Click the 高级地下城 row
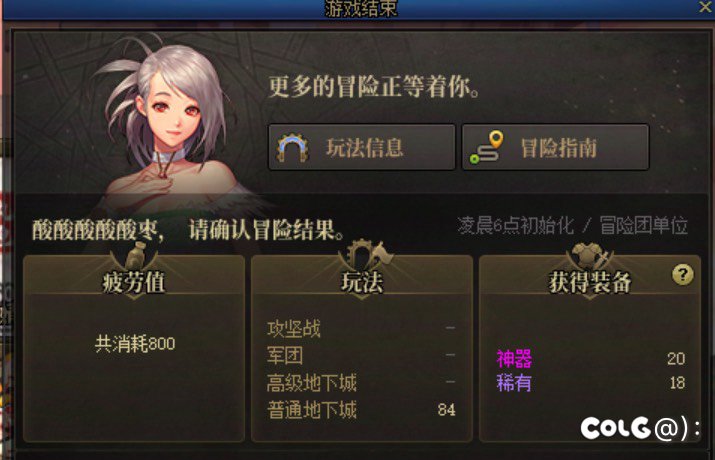715x460 pixels. point(361,383)
